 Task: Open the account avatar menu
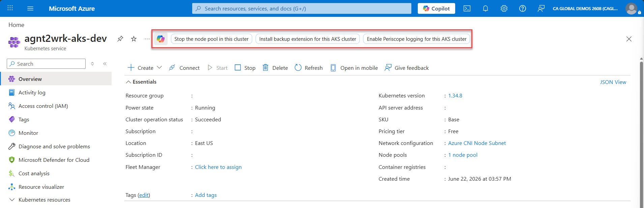click(x=632, y=8)
